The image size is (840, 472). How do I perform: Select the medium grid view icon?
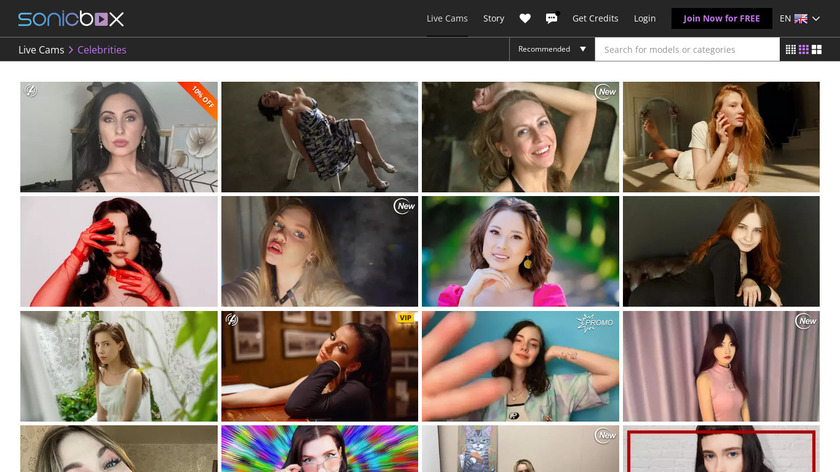click(x=804, y=49)
